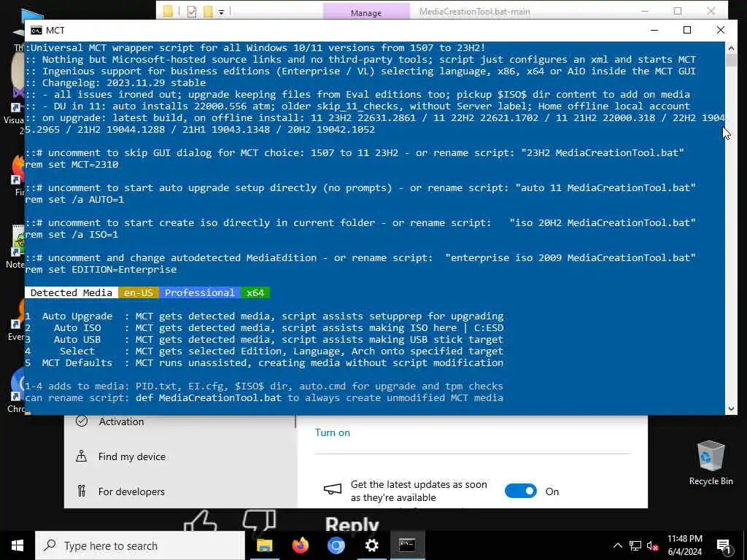Click the Changelog: 2023.11.29 stable line

point(115,83)
